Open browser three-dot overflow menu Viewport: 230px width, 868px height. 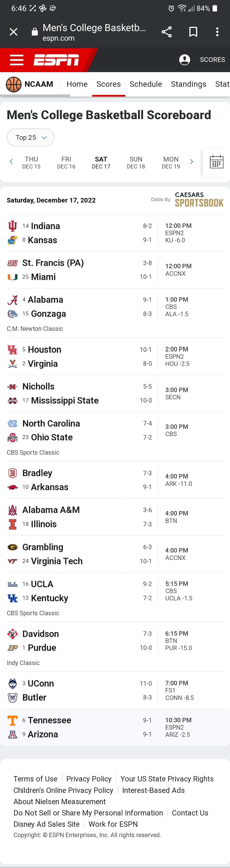point(217,32)
